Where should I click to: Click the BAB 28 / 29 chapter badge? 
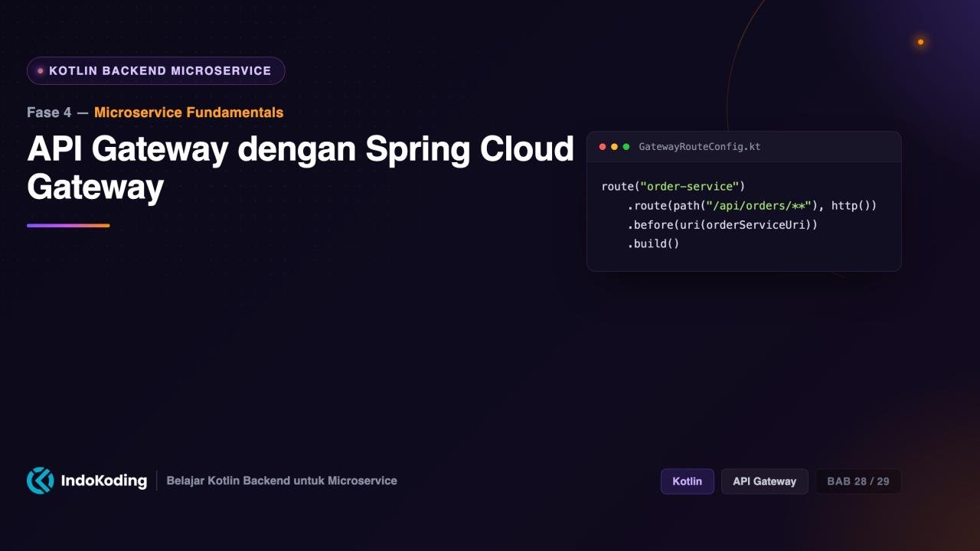(x=858, y=481)
